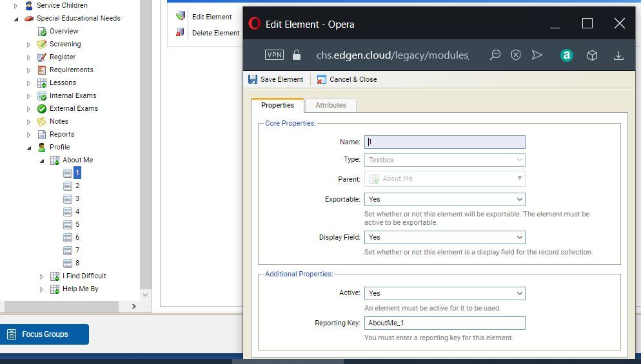Viewport: 641px width, 364px height.
Task: Open the Display Field dropdown
Action: tap(444, 237)
